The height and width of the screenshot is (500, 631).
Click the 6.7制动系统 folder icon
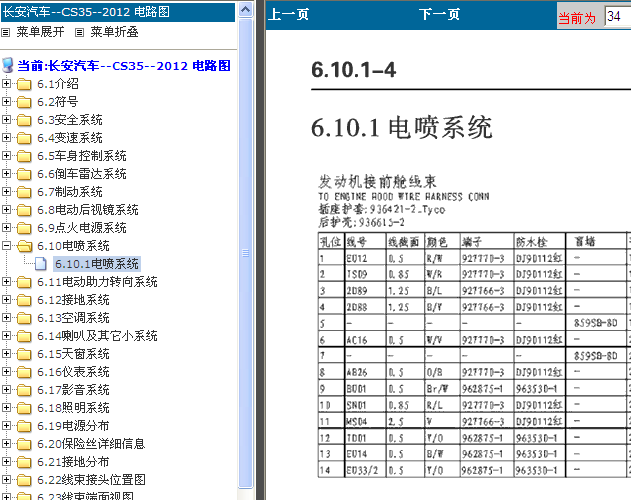click(x=24, y=192)
